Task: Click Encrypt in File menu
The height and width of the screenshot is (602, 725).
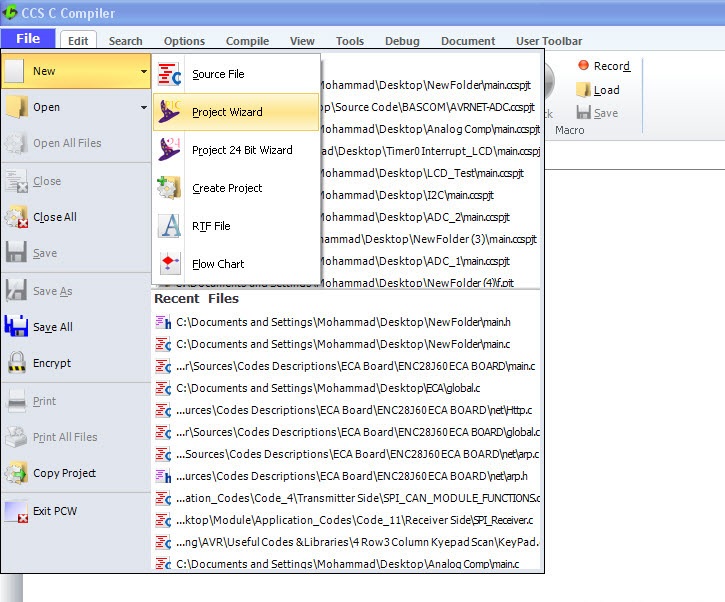Action: pos(76,363)
